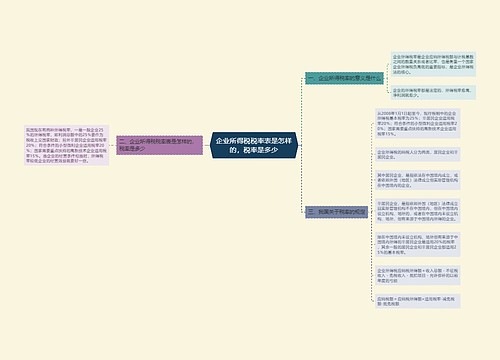Open the underlined title link in the teal branch

(351, 78)
